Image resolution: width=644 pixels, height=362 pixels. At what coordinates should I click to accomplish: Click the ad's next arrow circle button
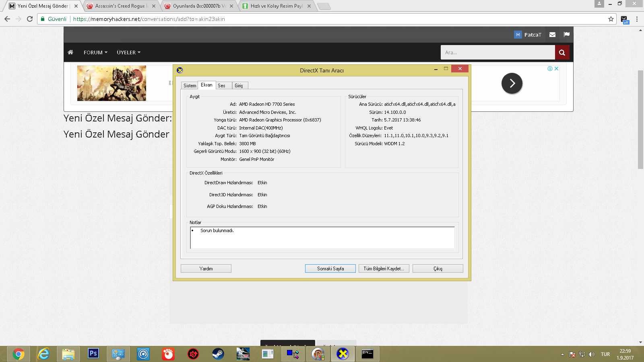coord(512,83)
